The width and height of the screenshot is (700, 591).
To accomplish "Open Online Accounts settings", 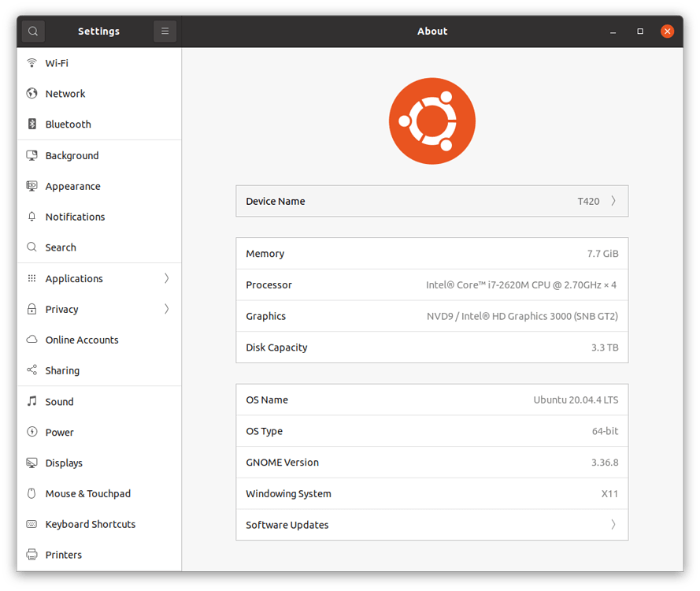I will [82, 340].
